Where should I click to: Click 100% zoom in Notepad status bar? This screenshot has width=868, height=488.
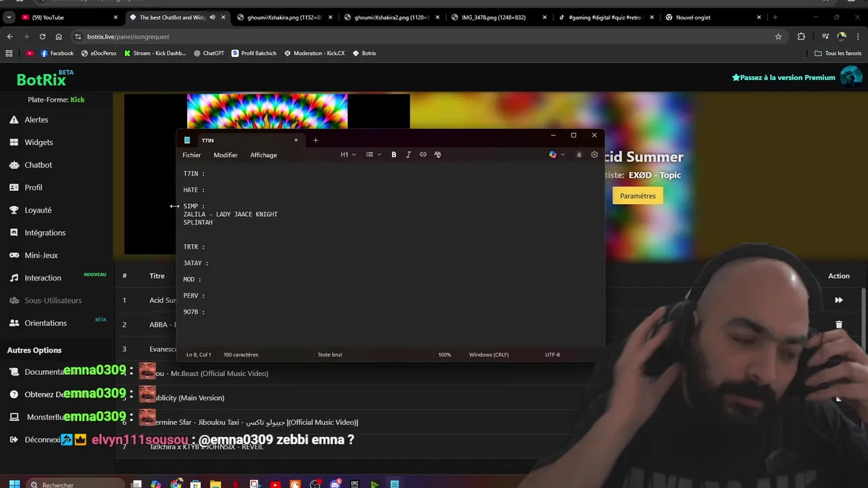click(444, 354)
